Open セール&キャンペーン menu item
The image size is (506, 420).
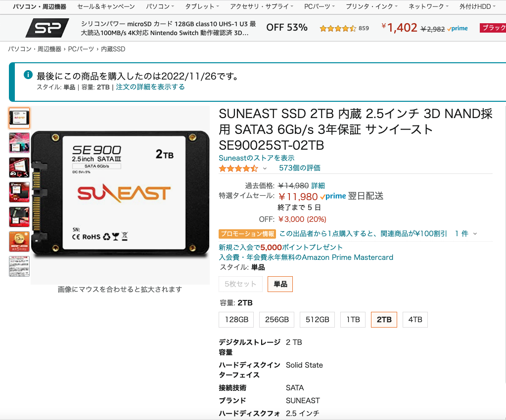(106, 6)
